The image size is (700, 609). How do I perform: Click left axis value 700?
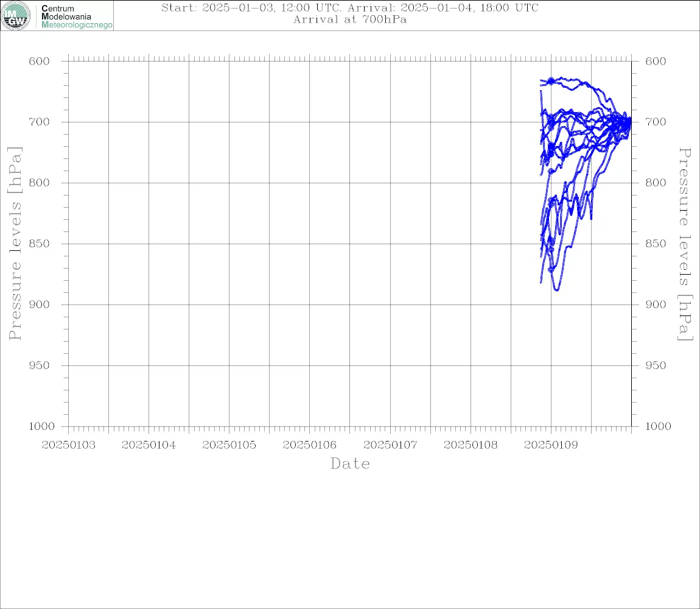click(x=40, y=122)
